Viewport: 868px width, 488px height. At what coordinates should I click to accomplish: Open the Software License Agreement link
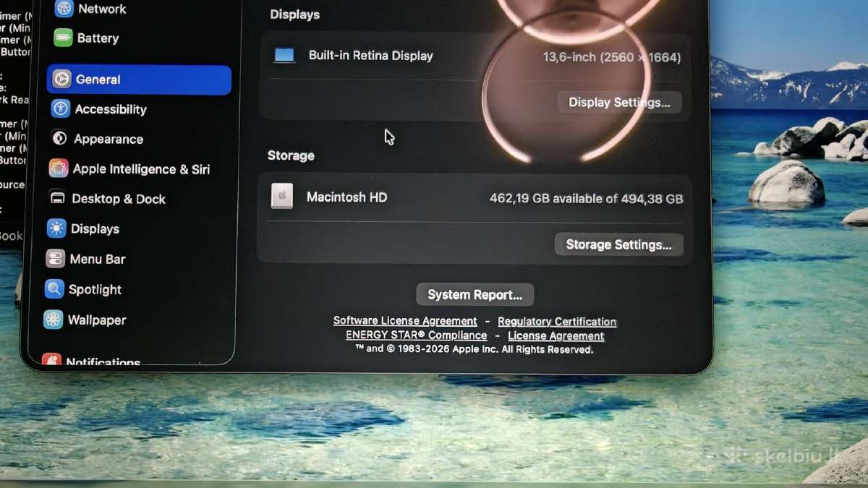point(405,321)
